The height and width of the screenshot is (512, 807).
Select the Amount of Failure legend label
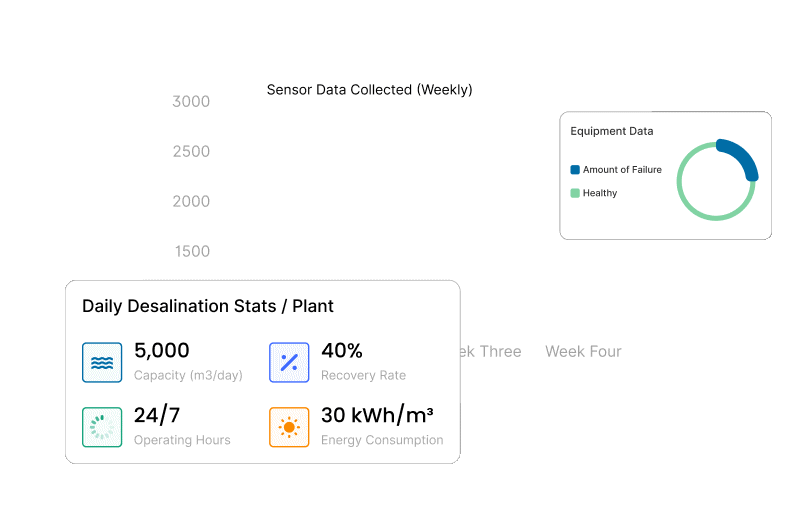[622, 170]
